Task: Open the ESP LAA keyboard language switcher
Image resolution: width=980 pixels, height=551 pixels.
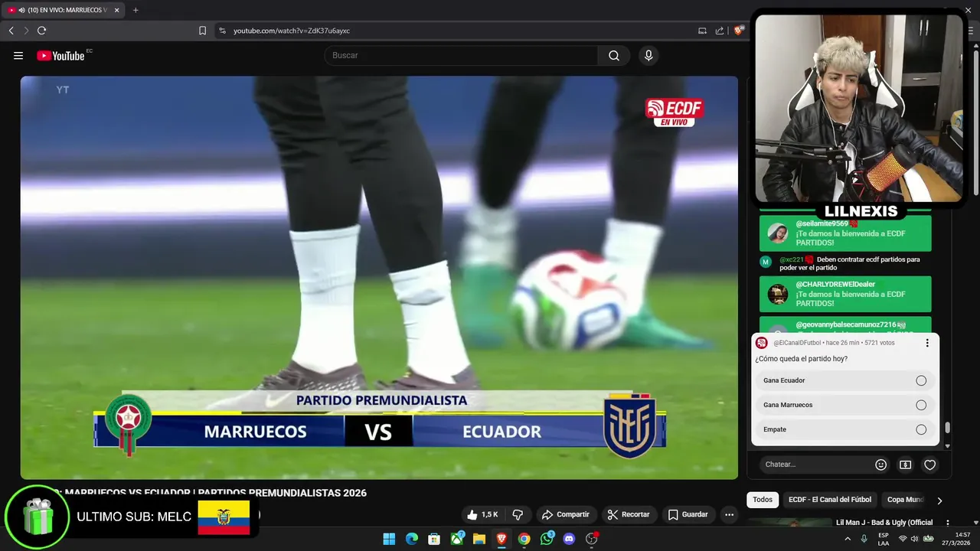Action: pyautogui.click(x=884, y=539)
